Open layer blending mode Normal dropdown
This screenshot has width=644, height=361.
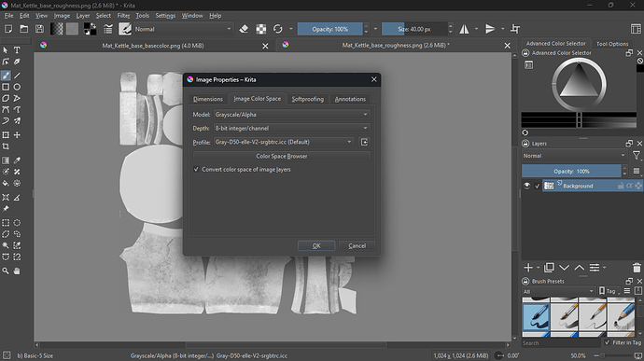tap(574, 156)
